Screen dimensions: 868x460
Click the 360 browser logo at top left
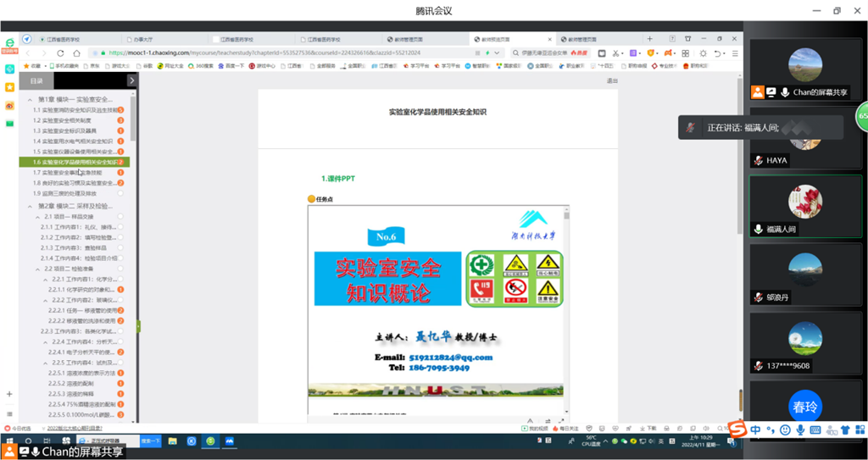(9, 42)
